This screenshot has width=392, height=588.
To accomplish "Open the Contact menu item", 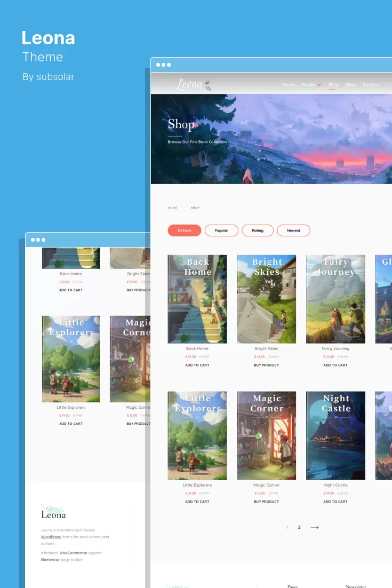I will (371, 84).
